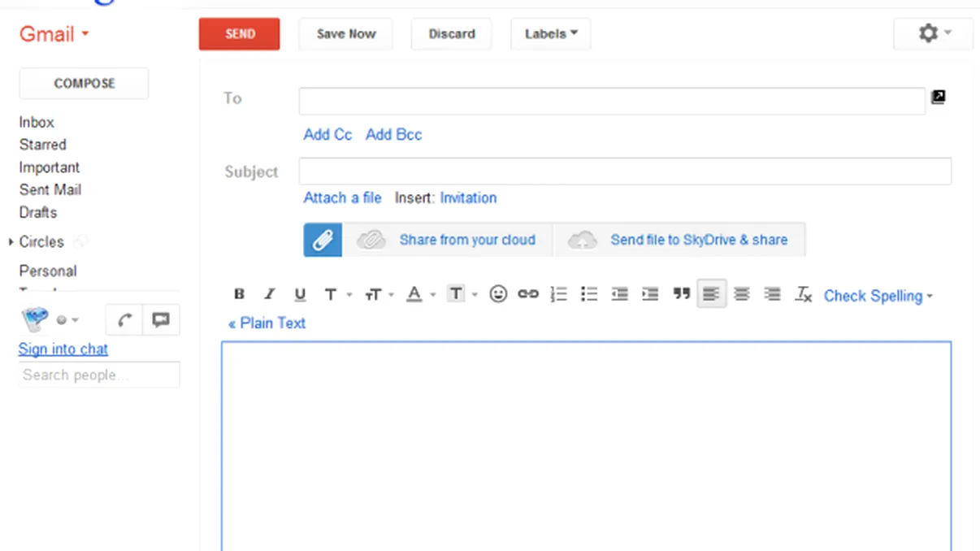Open the Sent Mail folder

coord(50,189)
